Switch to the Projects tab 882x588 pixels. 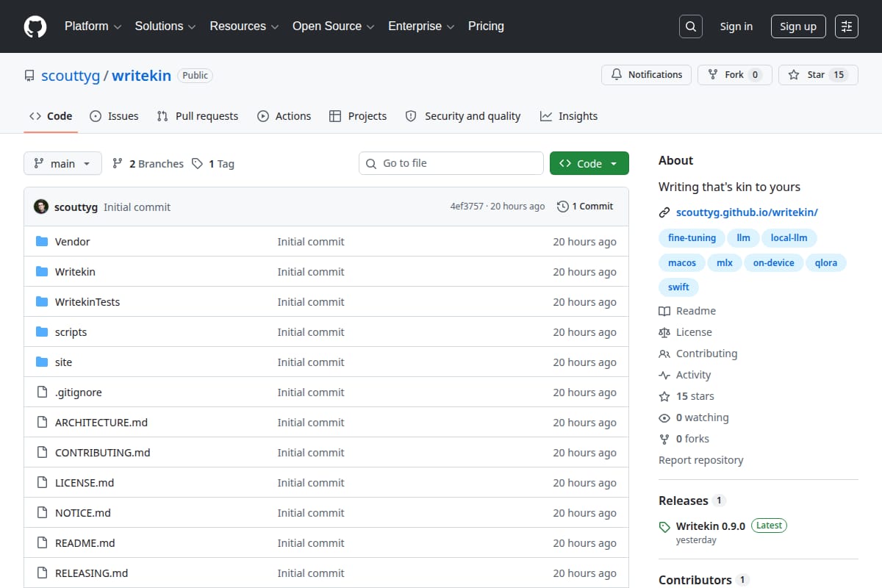pos(358,116)
